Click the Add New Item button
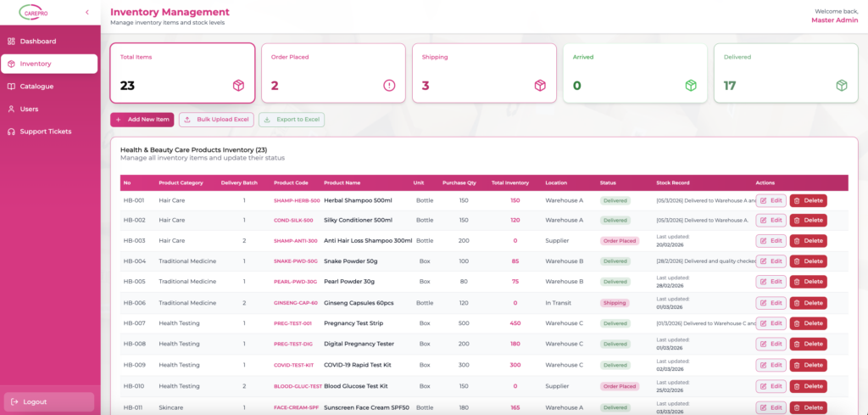 pyautogui.click(x=142, y=120)
